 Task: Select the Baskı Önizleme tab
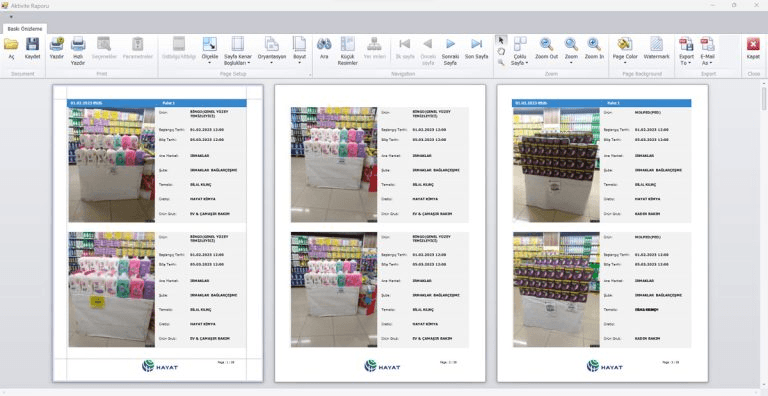click(24, 29)
